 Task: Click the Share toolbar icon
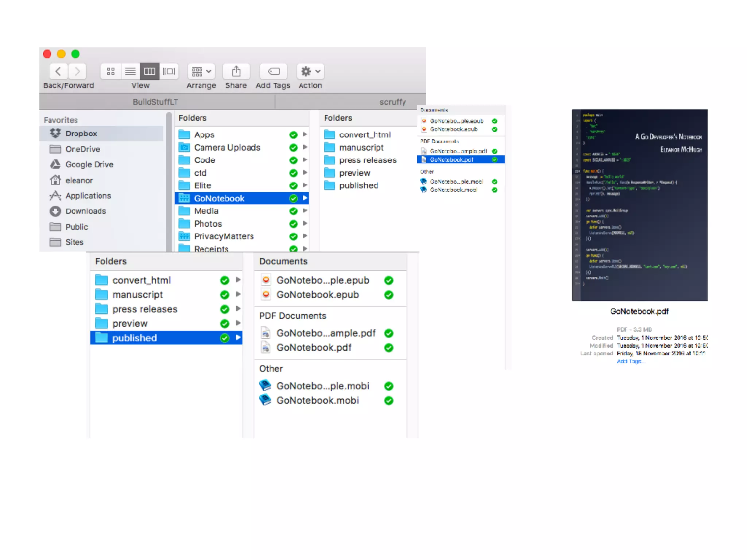(x=236, y=71)
